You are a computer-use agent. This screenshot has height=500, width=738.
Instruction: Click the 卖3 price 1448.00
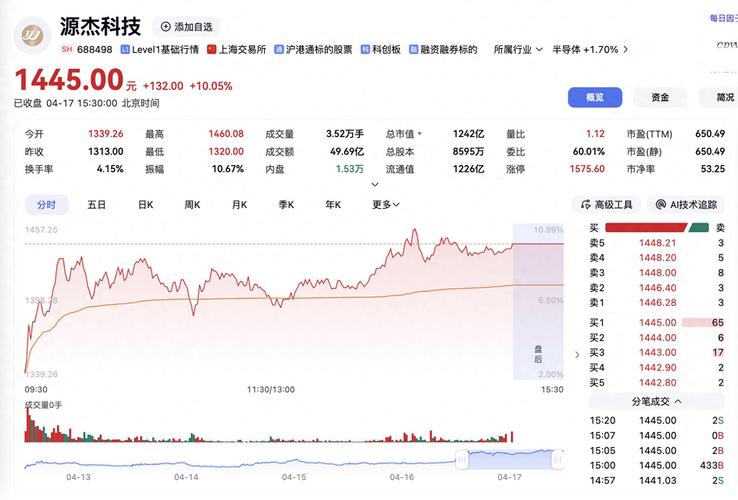(658, 273)
